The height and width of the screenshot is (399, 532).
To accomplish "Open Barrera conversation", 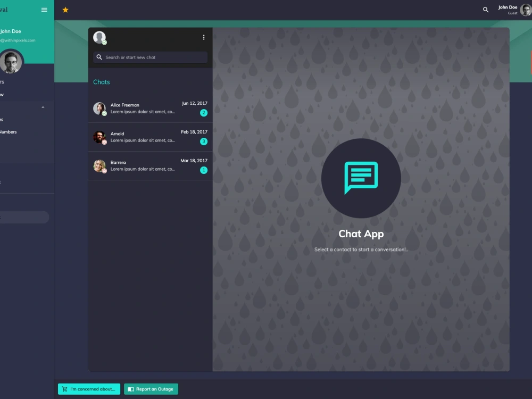I will tap(151, 165).
